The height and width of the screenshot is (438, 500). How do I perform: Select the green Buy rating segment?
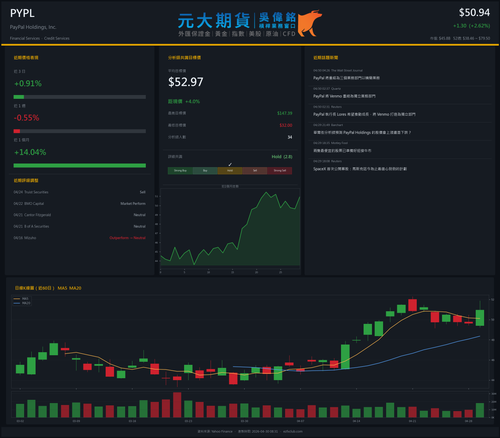coord(205,171)
